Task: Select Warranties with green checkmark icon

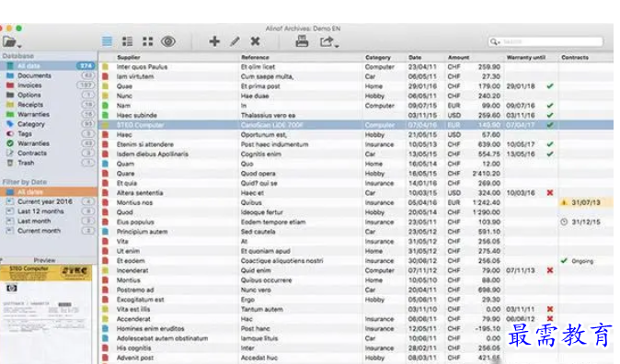Action: click(48, 143)
